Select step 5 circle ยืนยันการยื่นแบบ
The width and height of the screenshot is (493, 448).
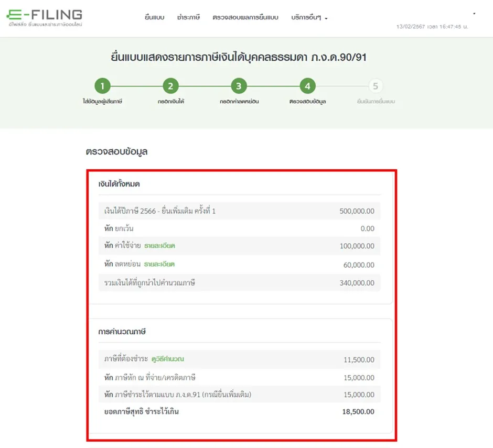pyautogui.click(x=376, y=86)
